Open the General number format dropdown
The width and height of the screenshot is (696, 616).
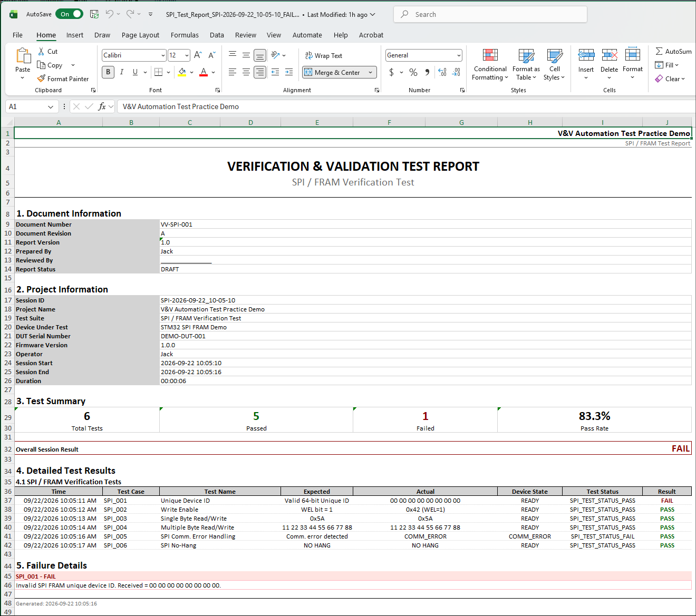tap(459, 55)
